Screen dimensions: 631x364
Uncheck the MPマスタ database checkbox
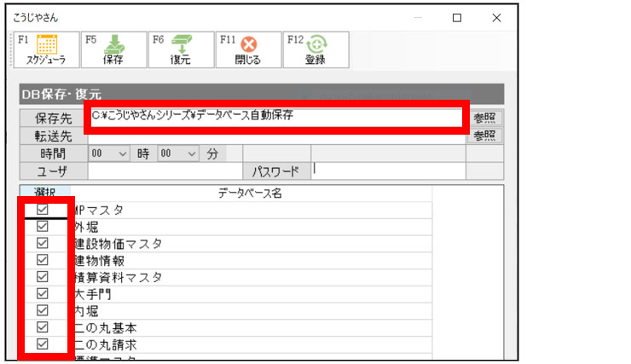pos(43,210)
